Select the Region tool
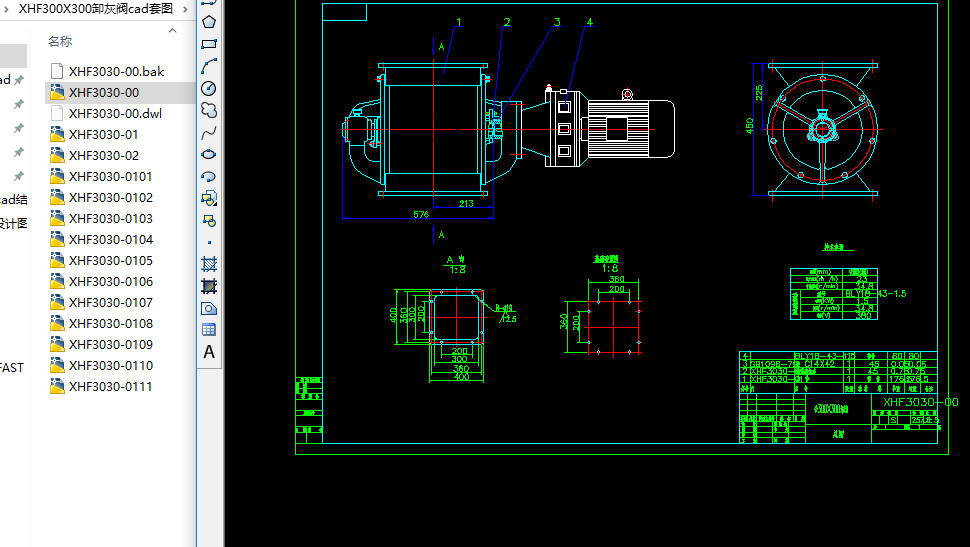This screenshot has height=547, width=970. (x=209, y=308)
